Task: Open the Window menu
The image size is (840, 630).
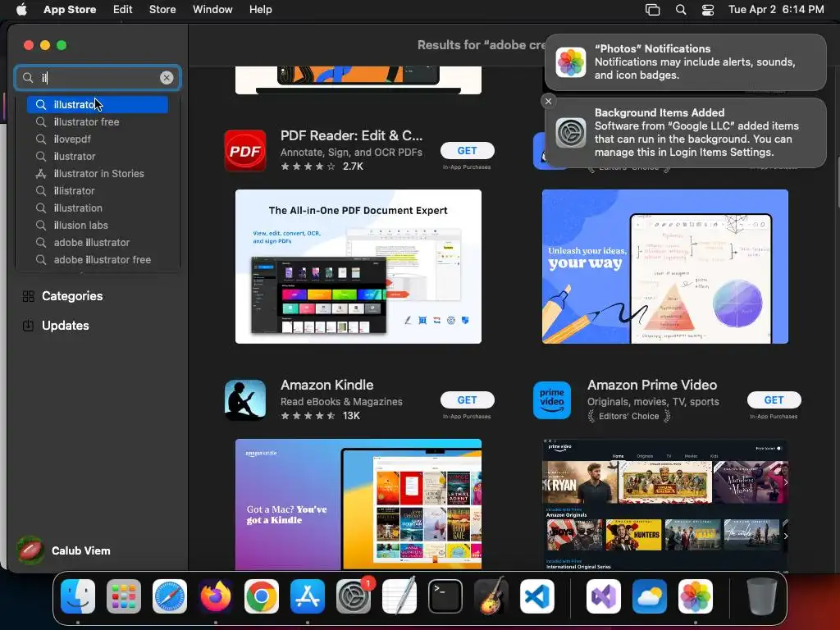Action: (212, 10)
